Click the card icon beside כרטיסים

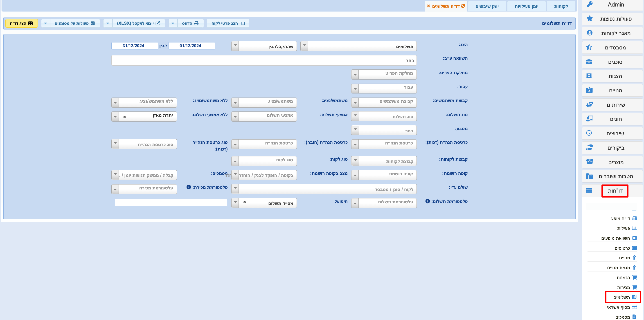pyautogui.click(x=634, y=248)
